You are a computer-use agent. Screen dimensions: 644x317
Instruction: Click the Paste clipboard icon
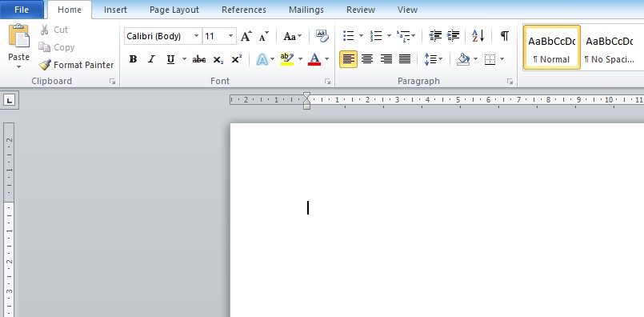coord(19,36)
